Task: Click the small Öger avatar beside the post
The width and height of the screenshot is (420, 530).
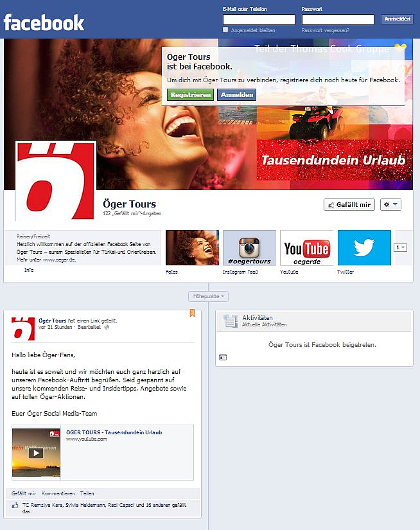Action: tap(23, 328)
